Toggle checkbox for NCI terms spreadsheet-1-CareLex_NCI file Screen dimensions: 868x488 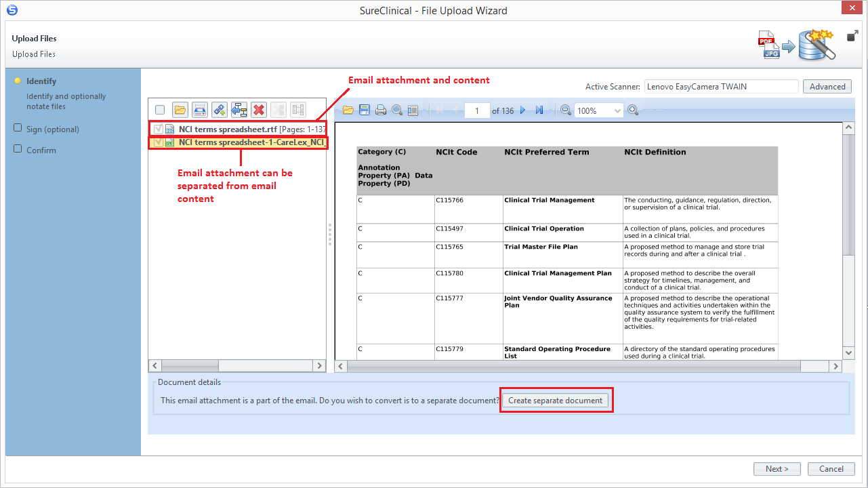(x=159, y=142)
